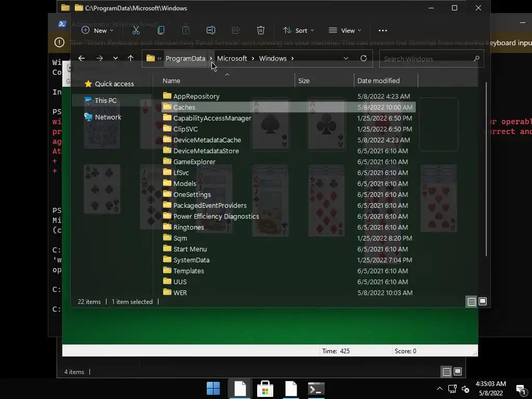Click the Cut scissors icon
This screenshot has width=532, height=399.
(x=136, y=31)
